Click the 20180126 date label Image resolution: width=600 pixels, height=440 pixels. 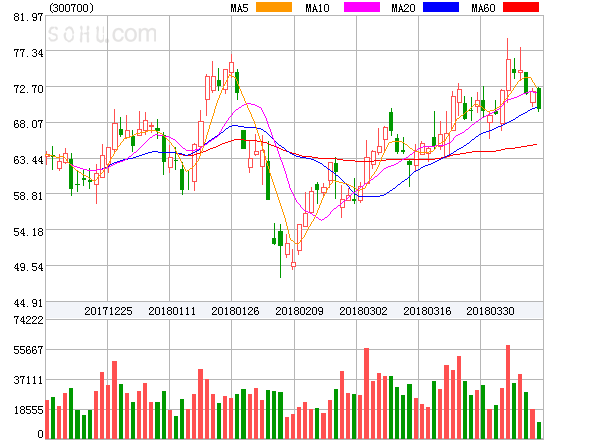(235, 311)
